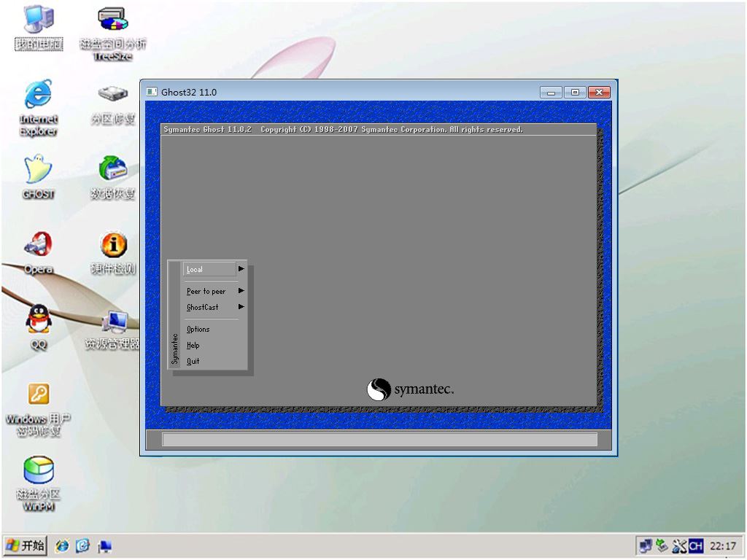Minimize the Ghost32 11.0 window
The width and height of the screenshot is (747, 560).
tap(551, 93)
